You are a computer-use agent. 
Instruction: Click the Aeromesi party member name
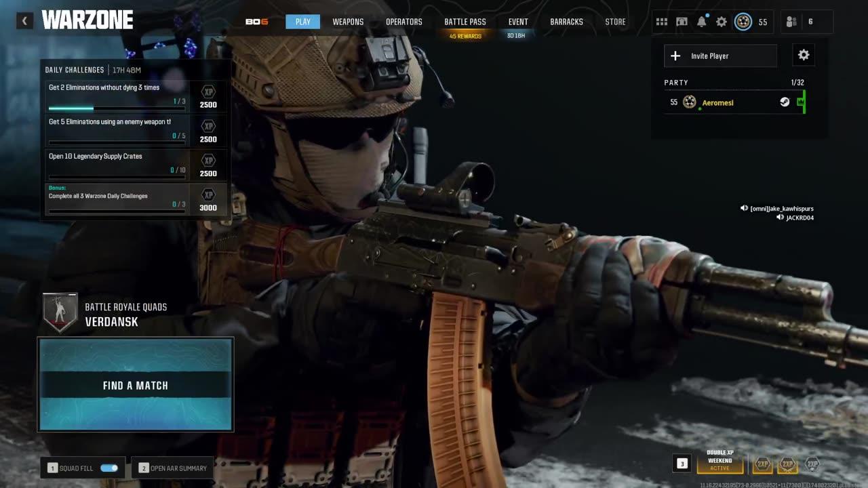(717, 102)
